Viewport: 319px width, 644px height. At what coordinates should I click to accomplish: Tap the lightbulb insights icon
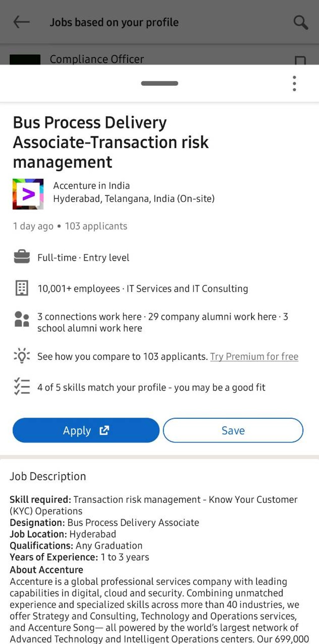[x=22, y=356]
